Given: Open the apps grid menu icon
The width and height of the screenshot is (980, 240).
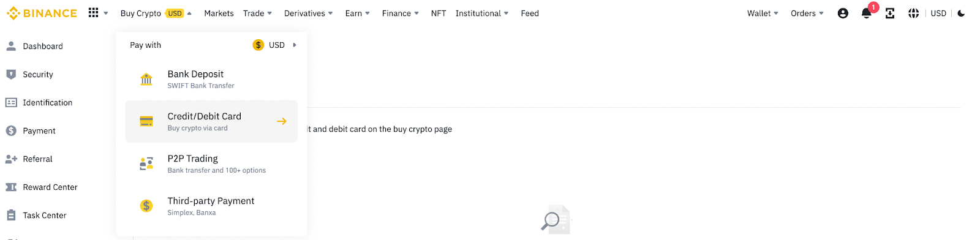Looking at the screenshot, I should 93,13.
